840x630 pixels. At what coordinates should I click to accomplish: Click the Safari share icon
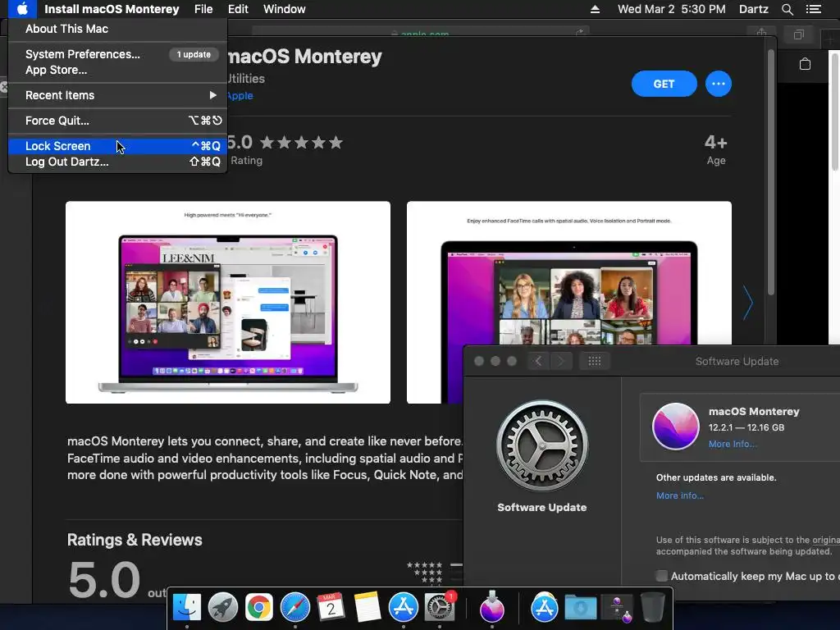tap(761, 33)
